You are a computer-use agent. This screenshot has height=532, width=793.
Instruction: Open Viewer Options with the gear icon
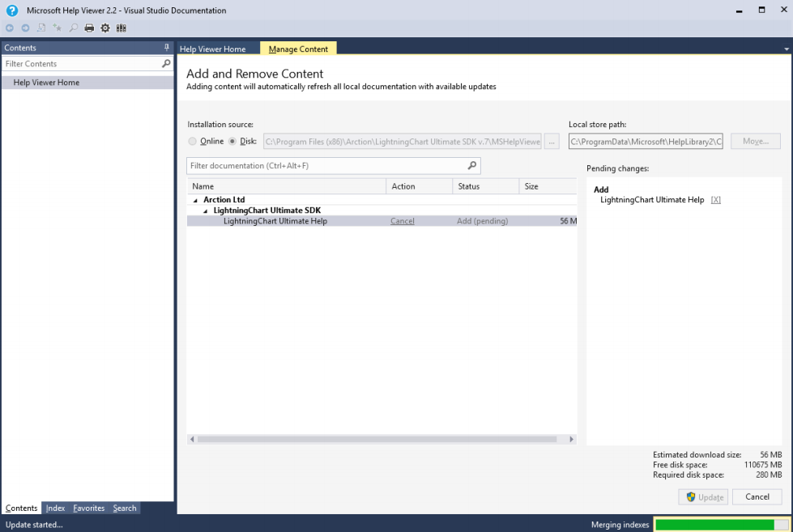coord(104,28)
